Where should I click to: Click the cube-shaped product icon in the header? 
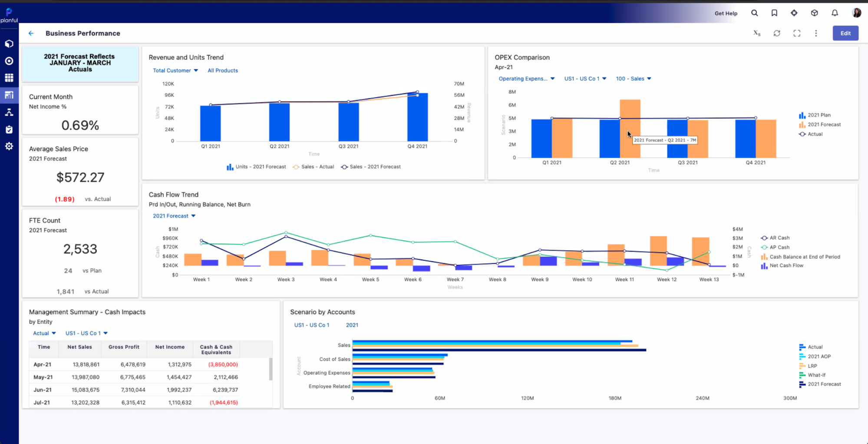pyautogui.click(x=815, y=13)
